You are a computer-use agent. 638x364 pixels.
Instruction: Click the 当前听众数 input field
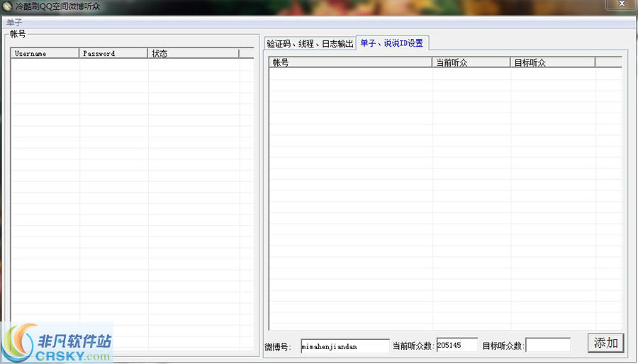(457, 345)
